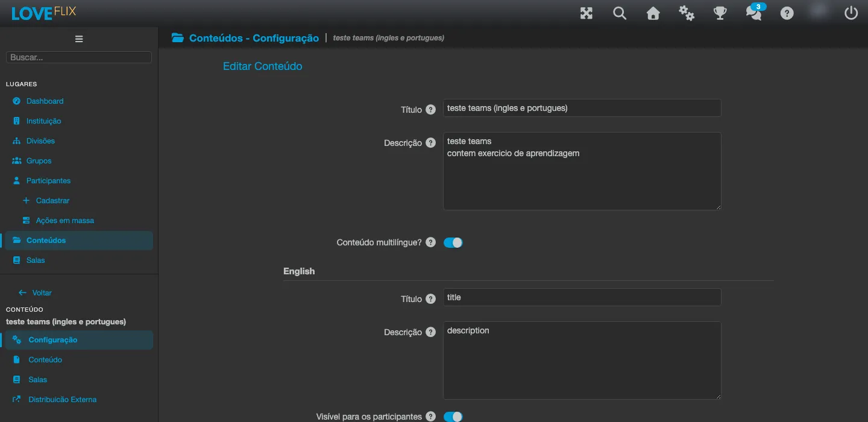This screenshot has width=868, height=422.
Task: Click the blurred user avatar
Action: (x=819, y=10)
